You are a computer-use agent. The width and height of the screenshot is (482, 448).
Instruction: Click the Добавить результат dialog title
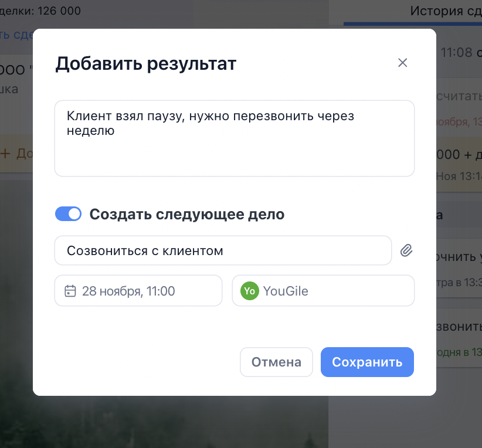pos(145,64)
